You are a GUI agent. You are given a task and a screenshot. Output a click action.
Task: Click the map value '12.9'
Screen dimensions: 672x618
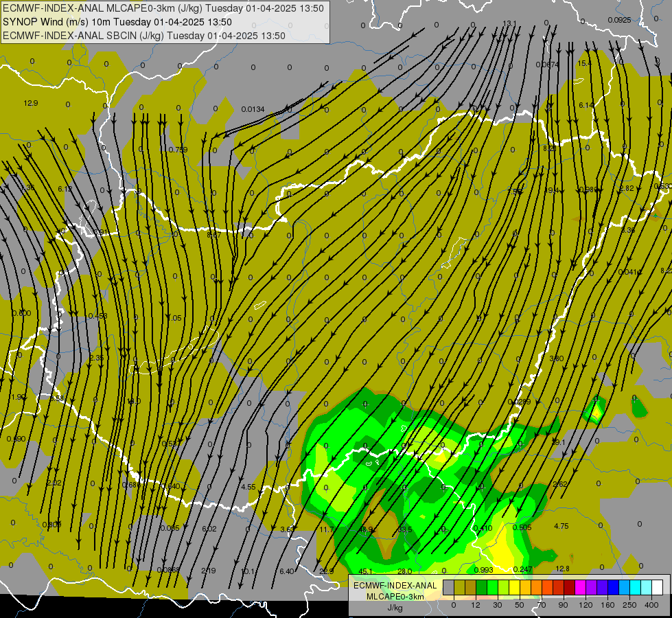tap(31, 104)
